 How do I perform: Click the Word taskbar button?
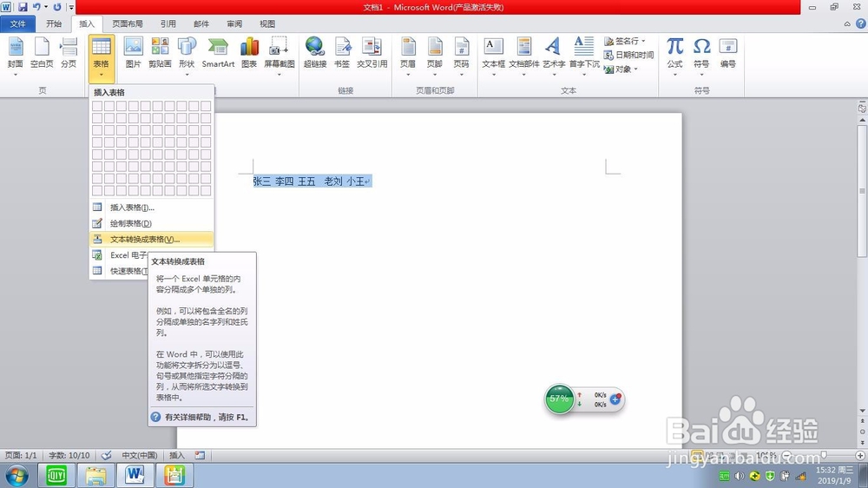click(135, 476)
